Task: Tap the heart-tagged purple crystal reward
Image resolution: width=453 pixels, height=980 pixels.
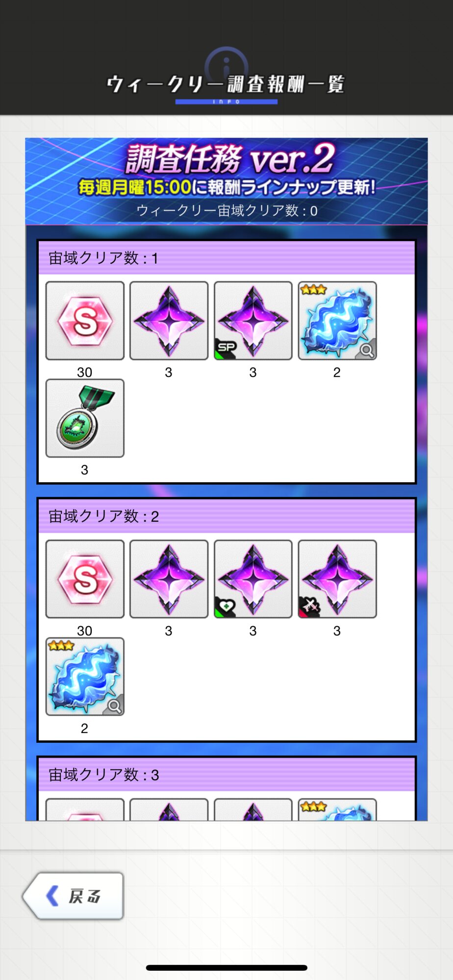Action: [253, 579]
